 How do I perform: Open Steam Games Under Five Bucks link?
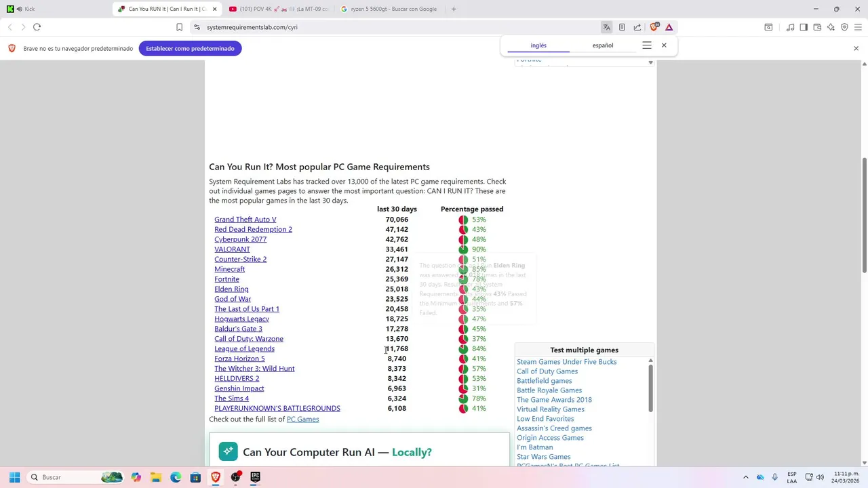pyautogui.click(x=566, y=362)
